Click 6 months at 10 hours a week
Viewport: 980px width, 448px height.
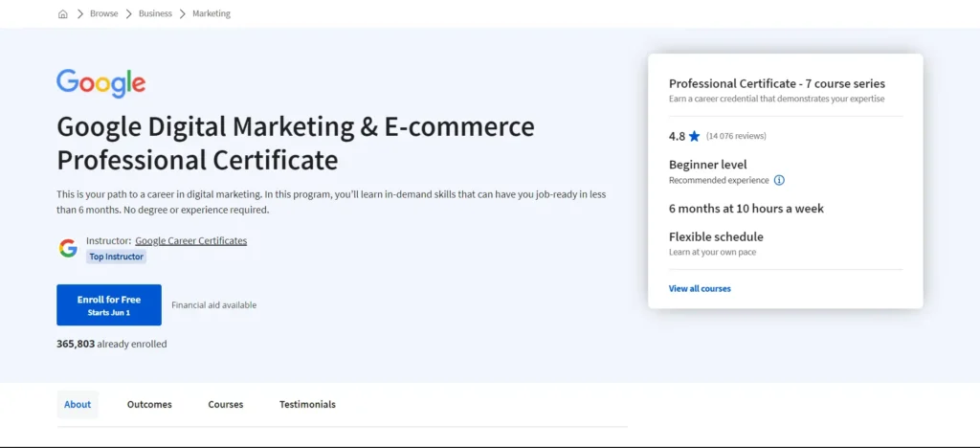pos(746,209)
